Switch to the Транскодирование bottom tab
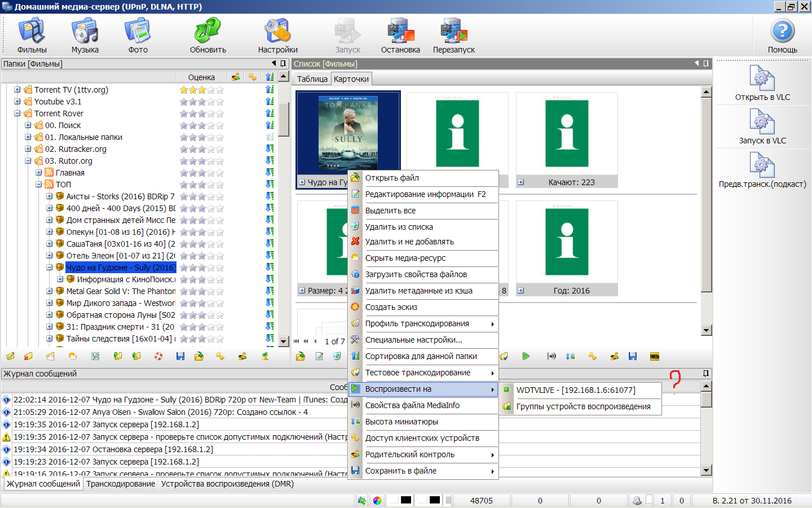The height and width of the screenshot is (508, 812). [x=121, y=484]
